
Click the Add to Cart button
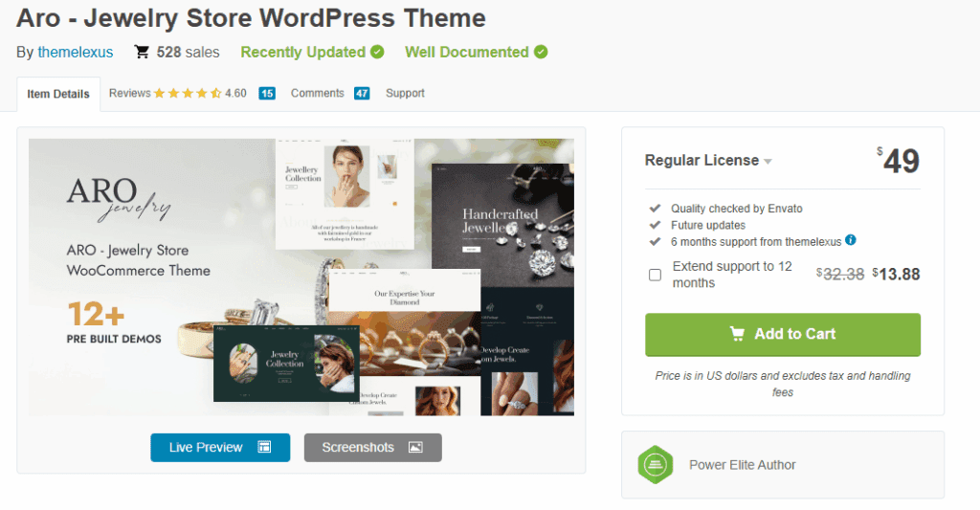[x=783, y=334]
